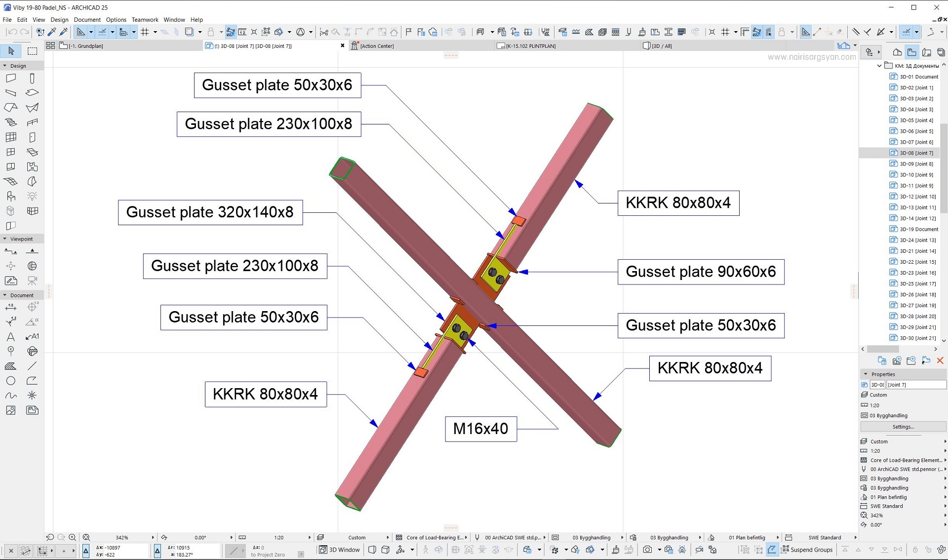The width and height of the screenshot is (948, 560).
Task: Activate the Circle tool
Action: pos(11,381)
